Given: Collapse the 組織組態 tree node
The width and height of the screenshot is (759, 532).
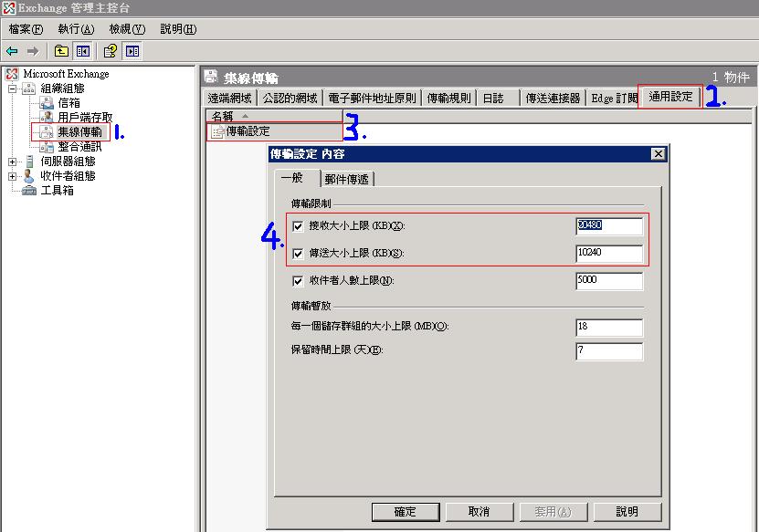Looking at the screenshot, I should coord(13,89).
